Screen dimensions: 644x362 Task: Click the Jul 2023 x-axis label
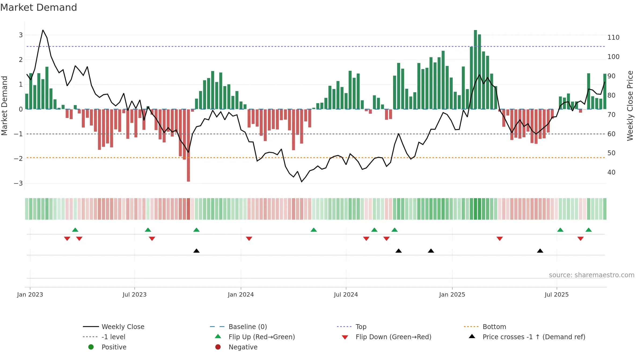135,295
